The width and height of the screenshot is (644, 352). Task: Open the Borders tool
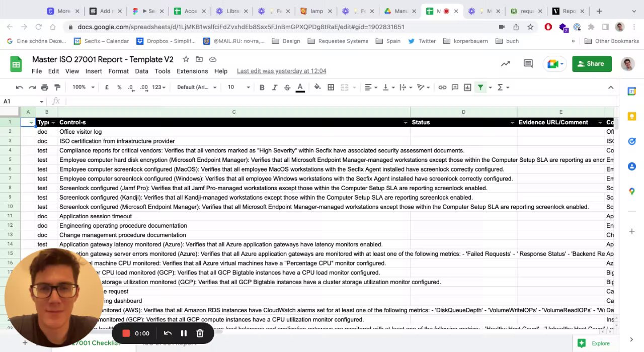pyautogui.click(x=331, y=87)
